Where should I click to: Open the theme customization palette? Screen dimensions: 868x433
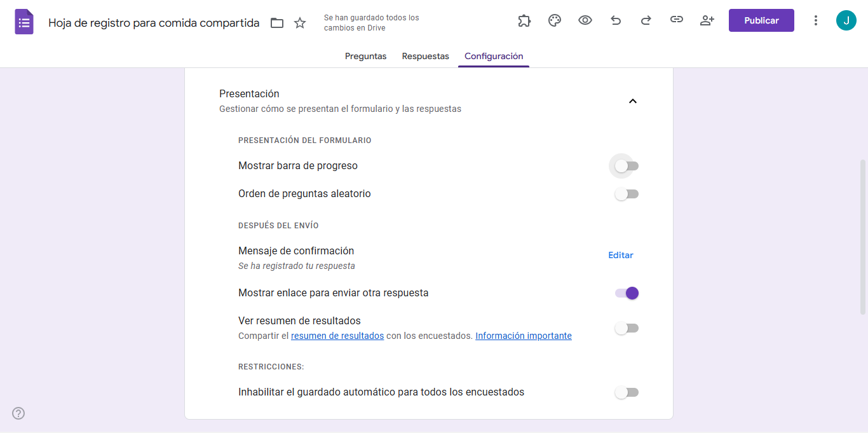point(554,20)
